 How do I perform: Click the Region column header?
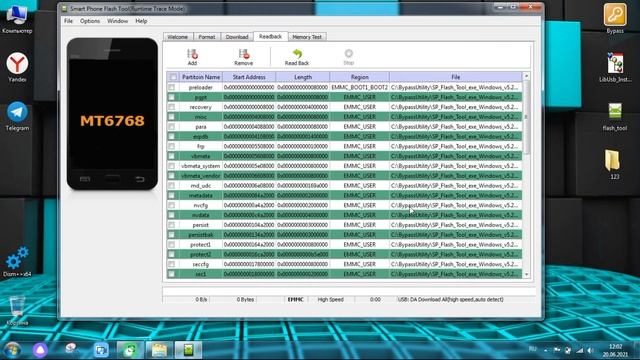pos(360,77)
